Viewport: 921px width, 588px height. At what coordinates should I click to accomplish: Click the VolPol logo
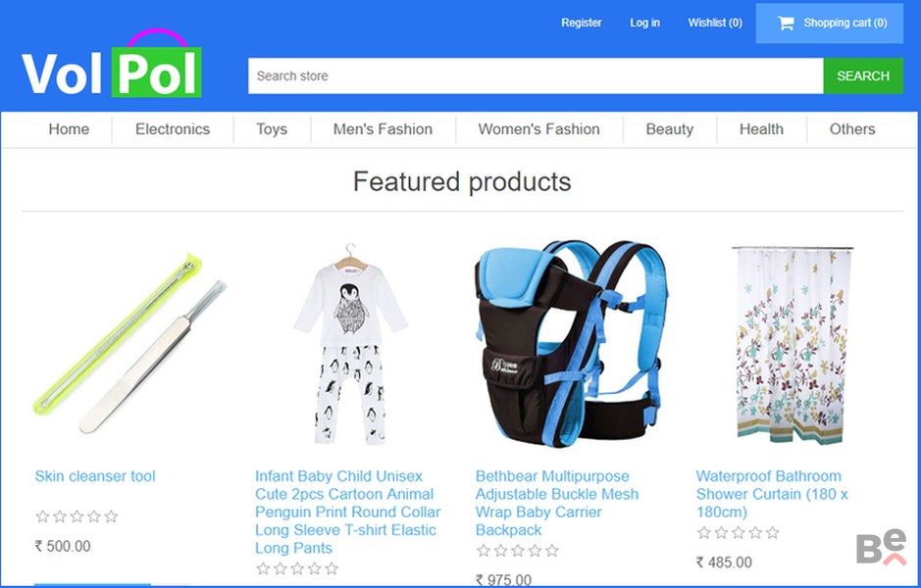pyautogui.click(x=112, y=63)
